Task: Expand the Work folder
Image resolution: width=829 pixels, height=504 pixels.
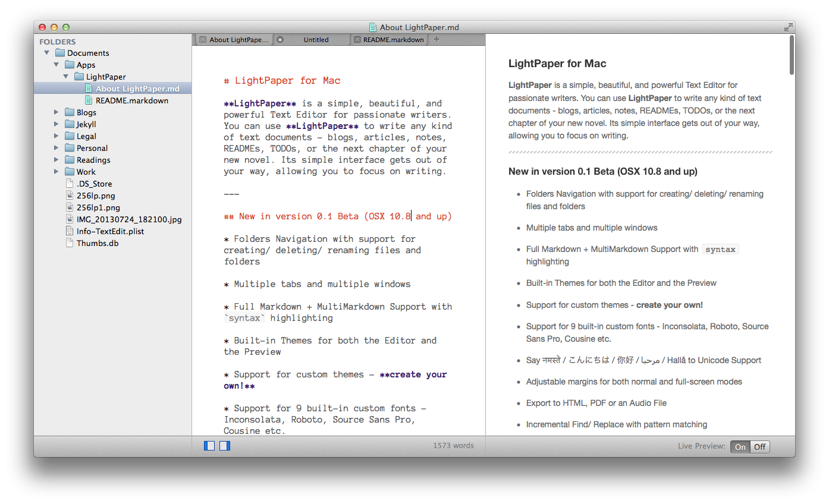Action: coord(56,172)
